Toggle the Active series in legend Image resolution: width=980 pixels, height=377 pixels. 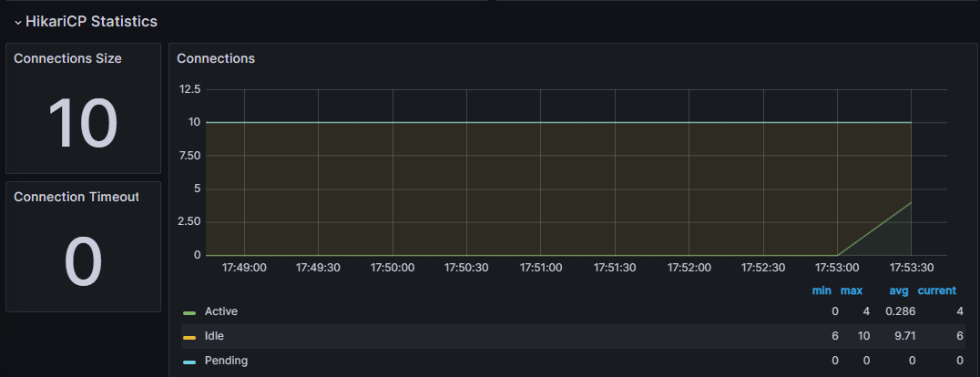(x=221, y=311)
